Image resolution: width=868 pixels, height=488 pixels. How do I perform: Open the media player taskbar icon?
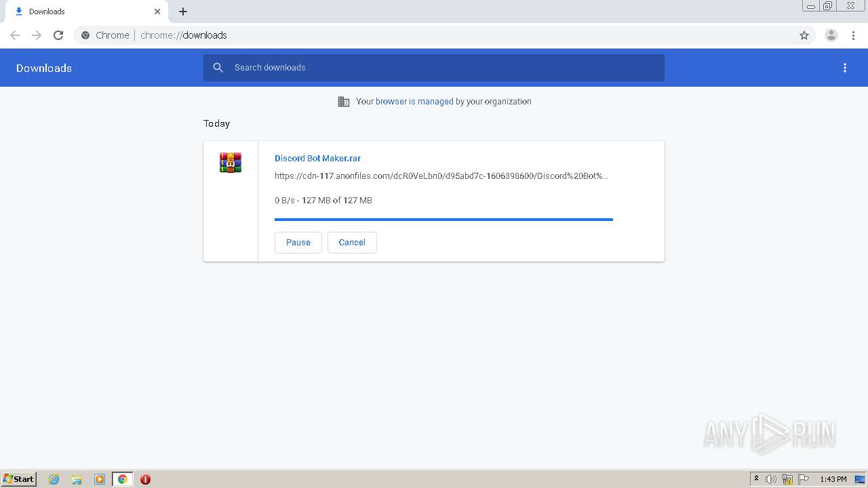pos(100,479)
